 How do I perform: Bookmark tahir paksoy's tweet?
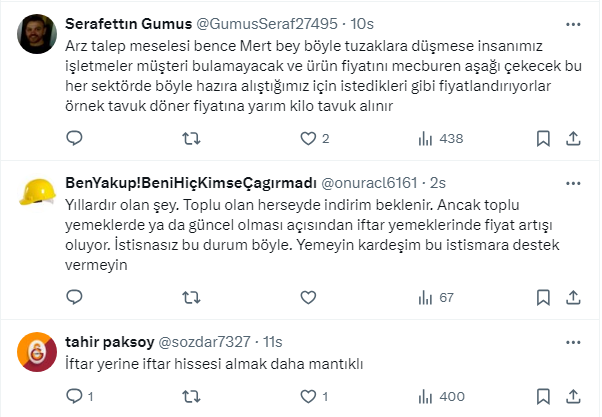545,397
